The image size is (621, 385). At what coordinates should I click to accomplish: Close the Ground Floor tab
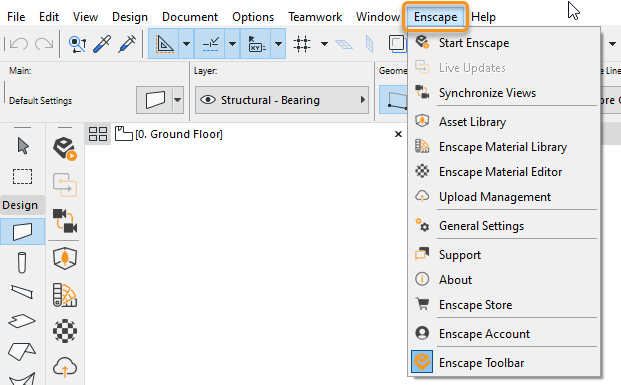click(398, 134)
